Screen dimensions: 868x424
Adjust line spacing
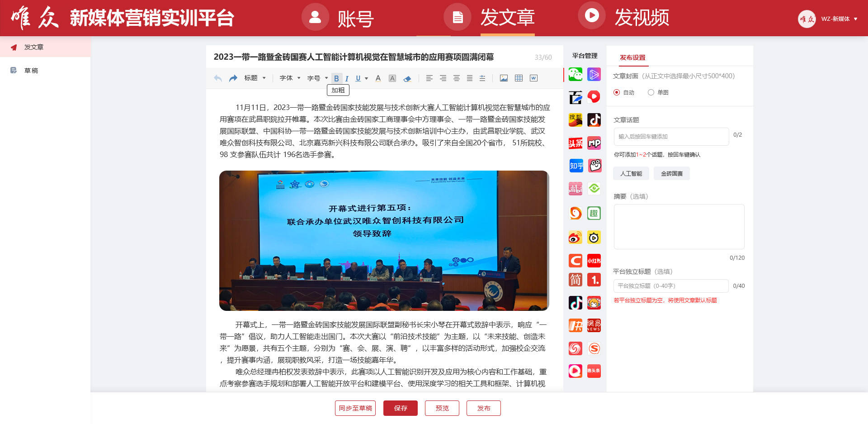tap(482, 78)
